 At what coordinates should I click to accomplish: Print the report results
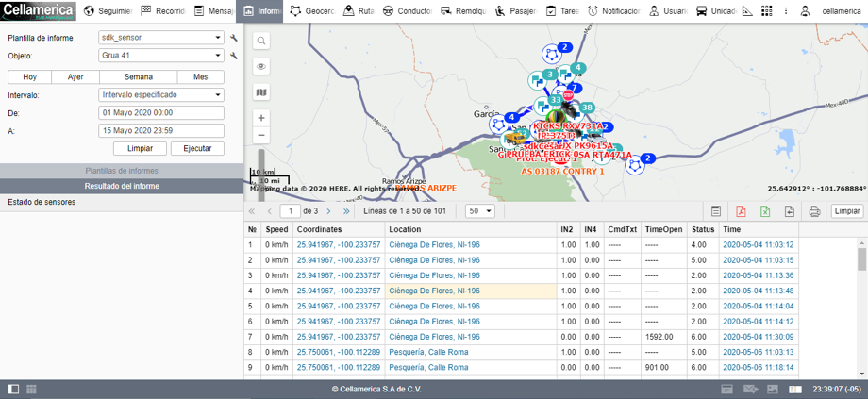[814, 211]
